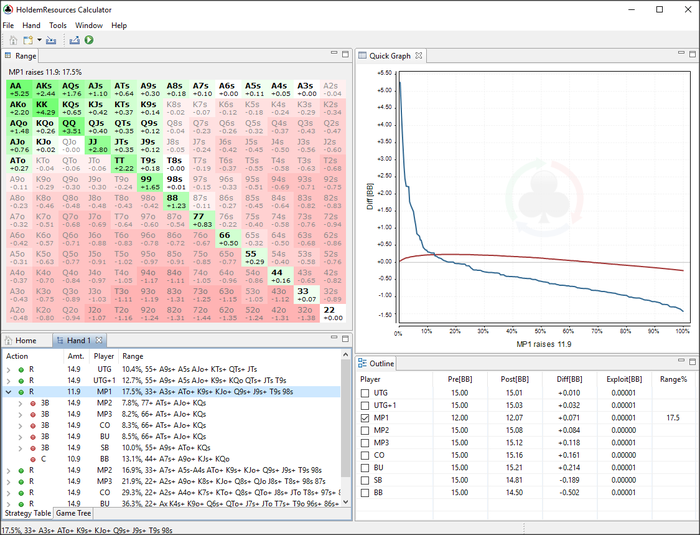Image resolution: width=700 pixels, height=535 pixels.
Task: Select the Outline tab
Action: [x=376, y=364]
